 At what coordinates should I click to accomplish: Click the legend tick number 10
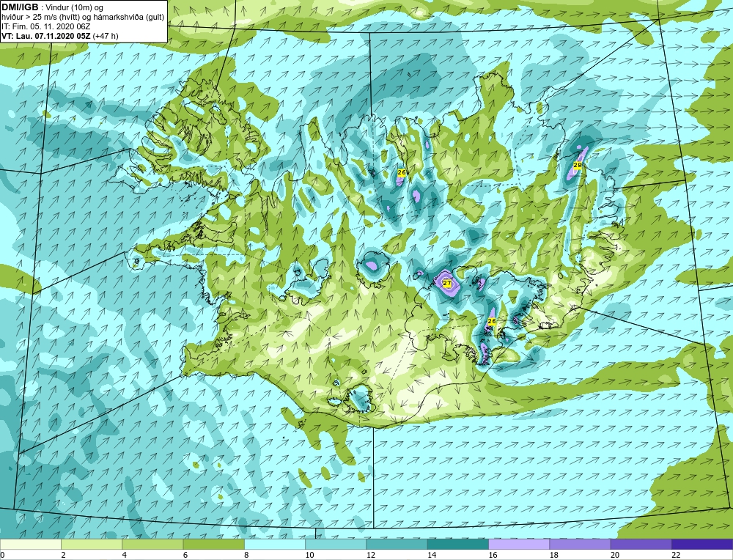(309, 555)
